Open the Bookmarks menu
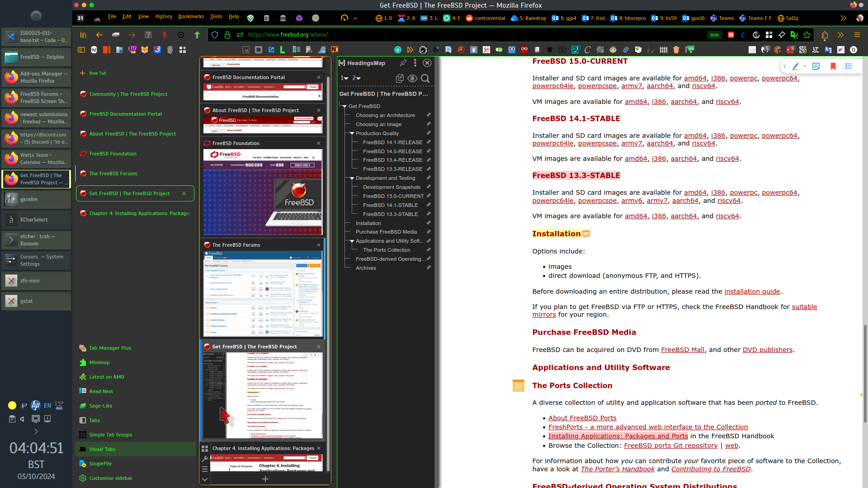 click(x=191, y=17)
